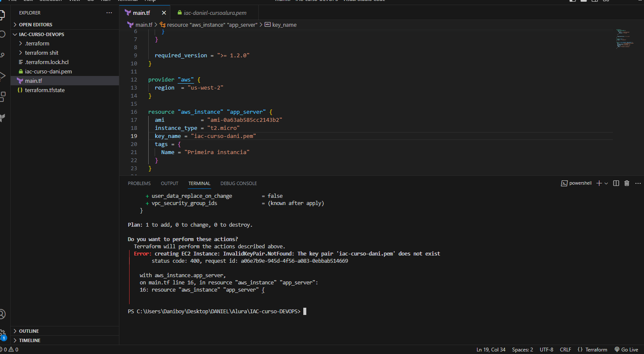The image size is (644, 354).
Task: Open the PROBLEMS panel tab
Action: pyautogui.click(x=139, y=183)
